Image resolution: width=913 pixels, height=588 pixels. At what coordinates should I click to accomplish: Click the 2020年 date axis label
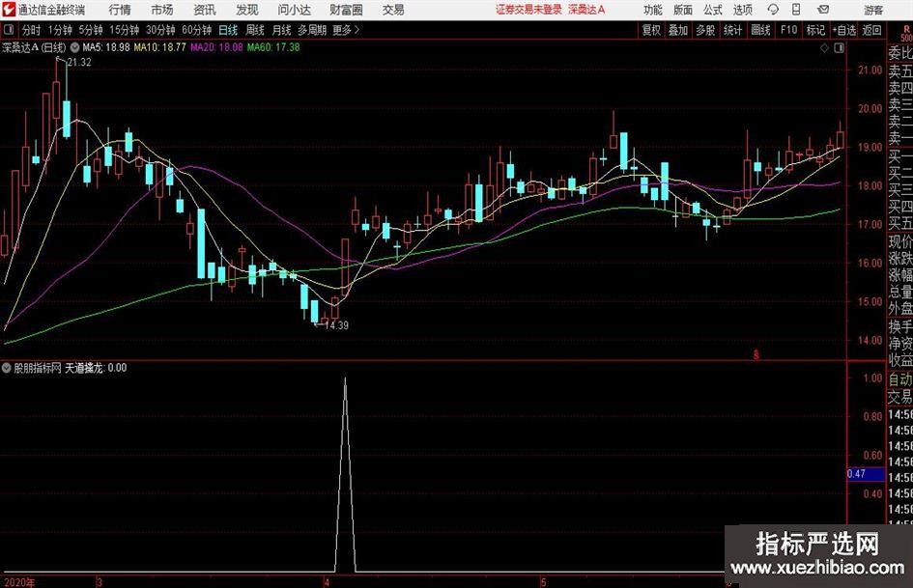pyautogui.click(x=18, y=583)
